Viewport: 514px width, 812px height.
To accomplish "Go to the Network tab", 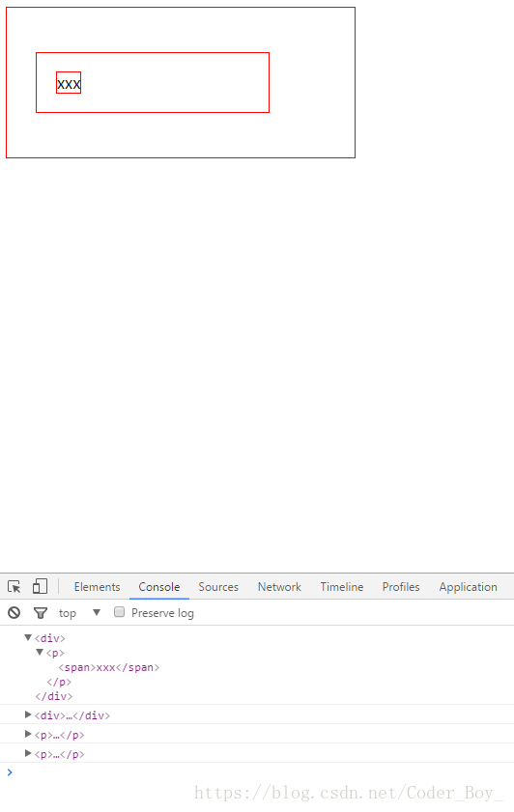I will tap(279, 587).
